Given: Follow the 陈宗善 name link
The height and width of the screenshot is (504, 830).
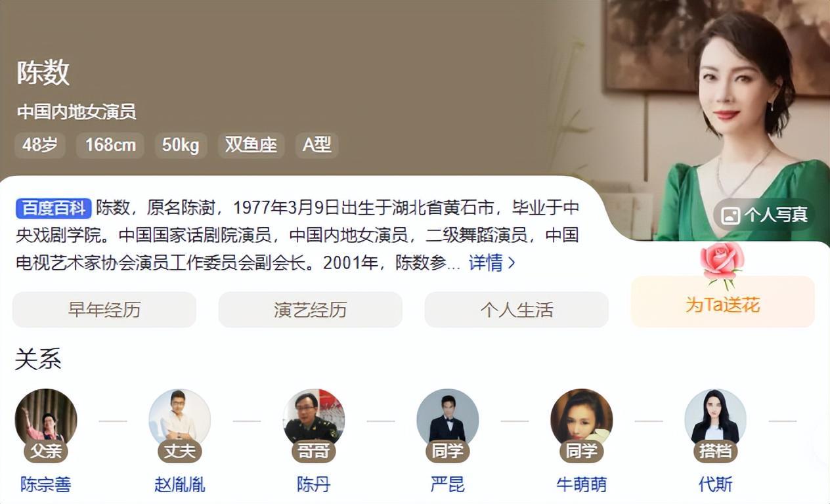Looking at the screenshot, I should (46, 485).
